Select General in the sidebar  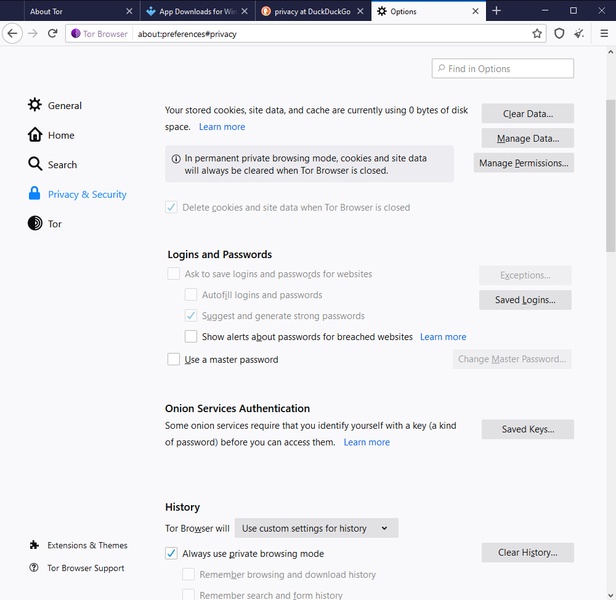64,105
